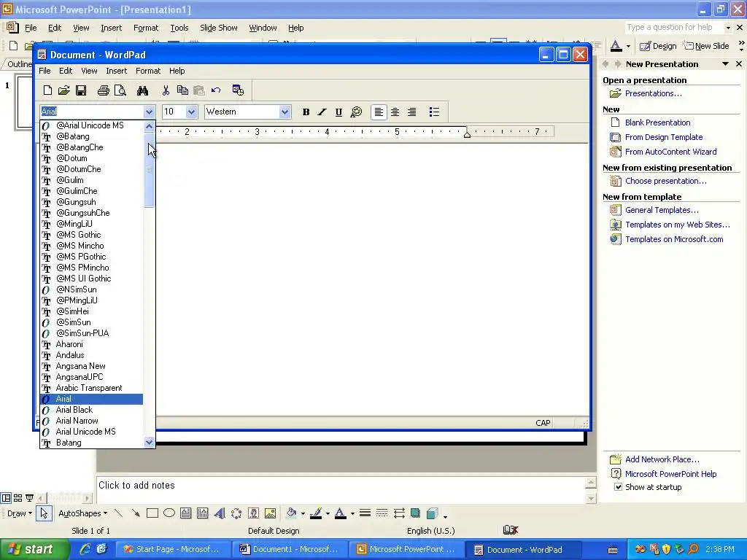This screenshot has height=560, width=747.
Task: Click the Find binoculars icon in WordPad
Action: pyautogui.click(x=142, y=90)
